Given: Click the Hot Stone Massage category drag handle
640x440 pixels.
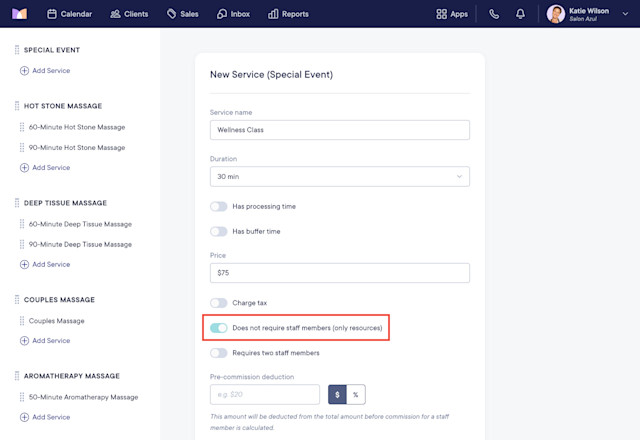Looking at the screenshot, I should click(17, 106).
